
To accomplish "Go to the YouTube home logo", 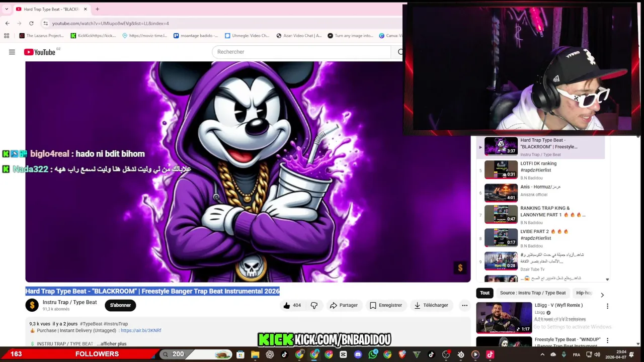I will (39, 52).
